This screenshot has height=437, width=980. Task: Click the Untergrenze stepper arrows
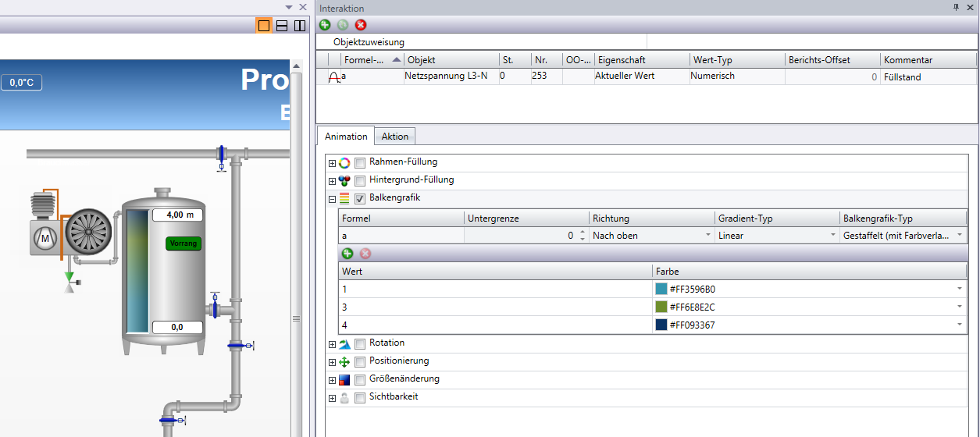coord(583,235)
